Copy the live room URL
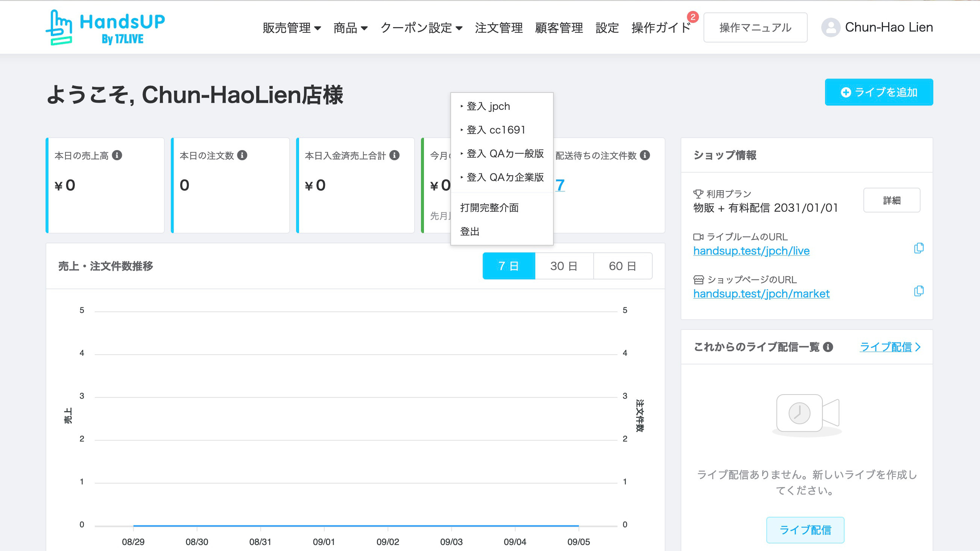 918,248
